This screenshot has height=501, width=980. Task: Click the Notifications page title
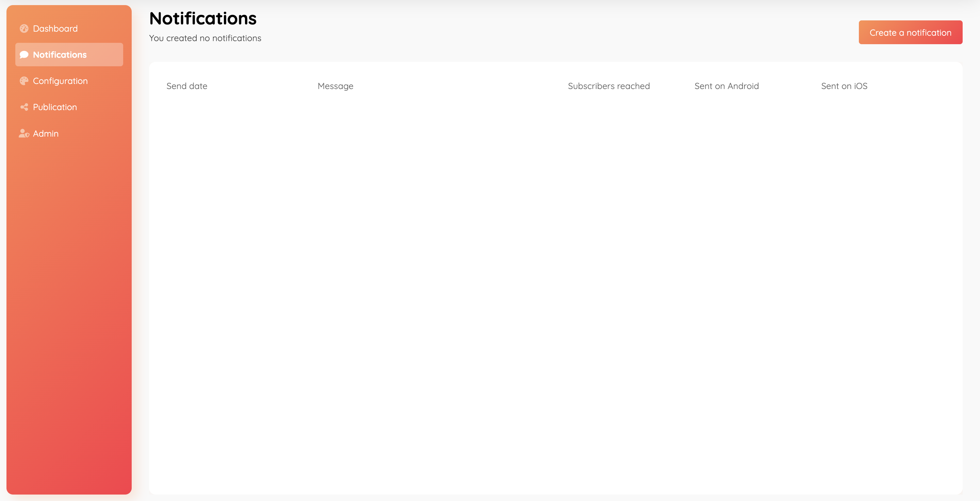tap(203, 18)
